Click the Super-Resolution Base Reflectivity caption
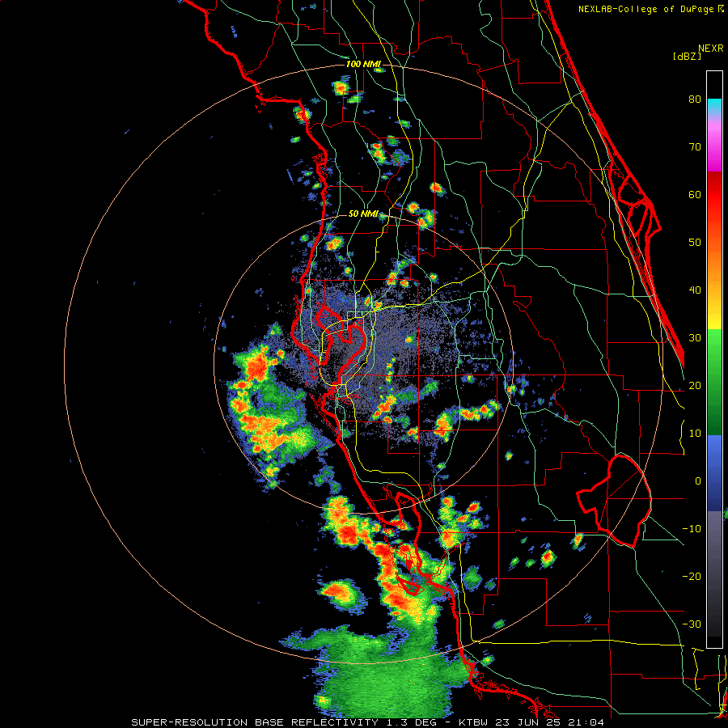The image size is (728, 728). click(x=368, y=722)
